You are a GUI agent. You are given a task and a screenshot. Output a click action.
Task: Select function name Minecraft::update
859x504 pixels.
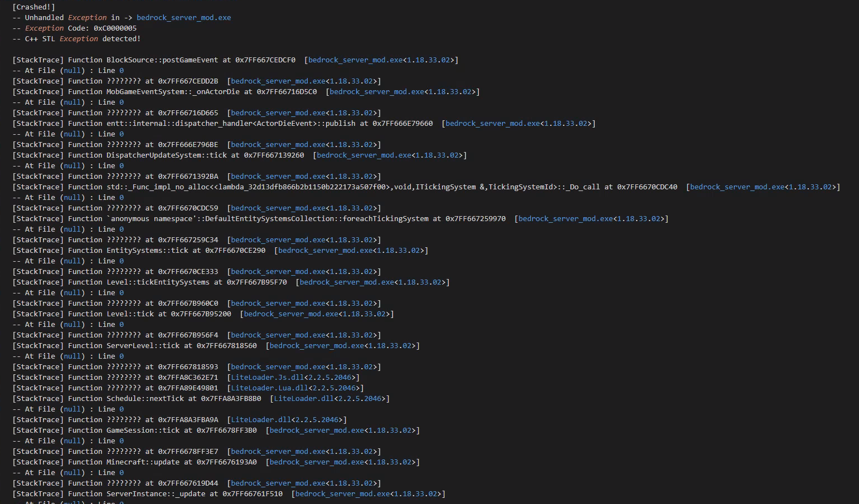pos(143,462)
